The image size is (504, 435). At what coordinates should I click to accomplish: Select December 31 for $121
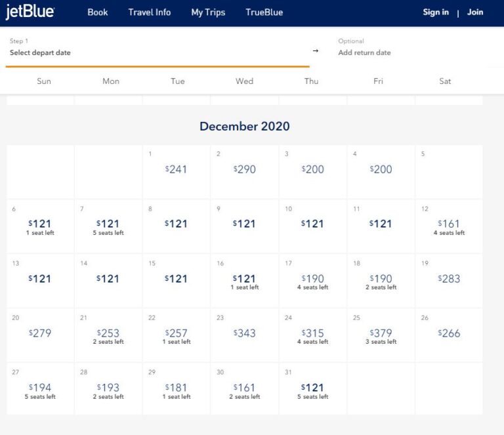coord(312,390)
